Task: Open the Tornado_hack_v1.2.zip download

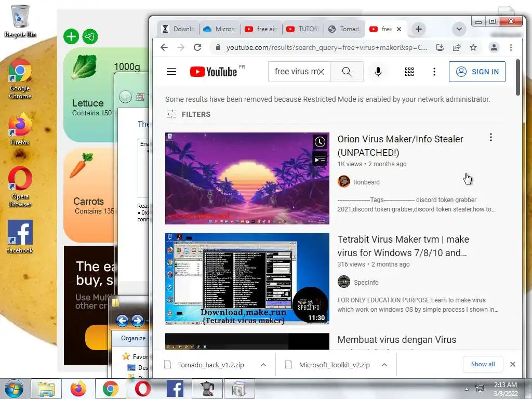Action: click(x=211, y=365)
